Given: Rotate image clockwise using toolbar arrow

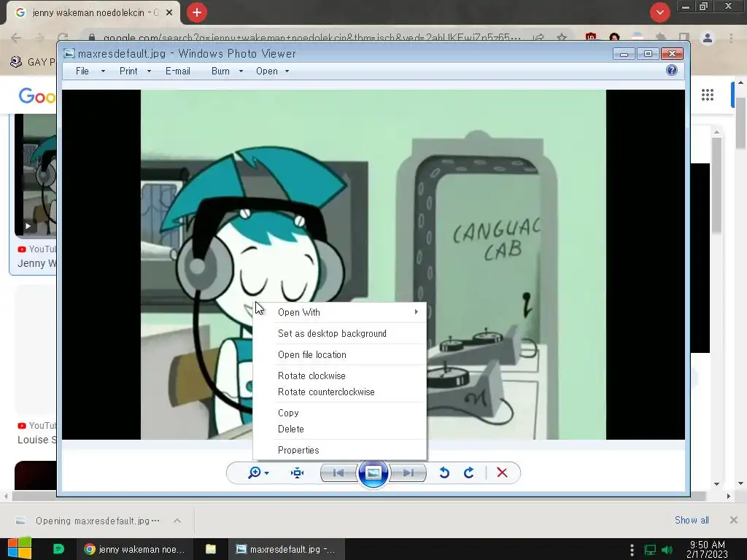Looking at the screenshot, I should 469,472.
